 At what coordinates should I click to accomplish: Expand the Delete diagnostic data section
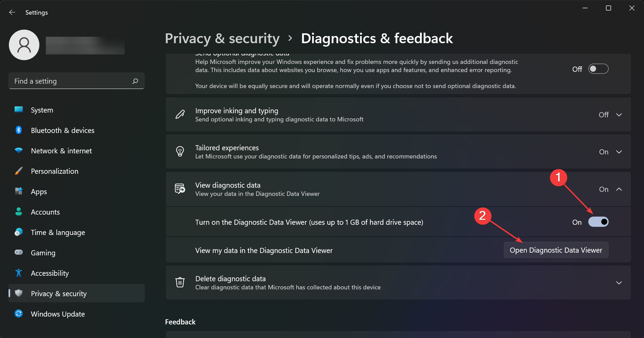619,283
